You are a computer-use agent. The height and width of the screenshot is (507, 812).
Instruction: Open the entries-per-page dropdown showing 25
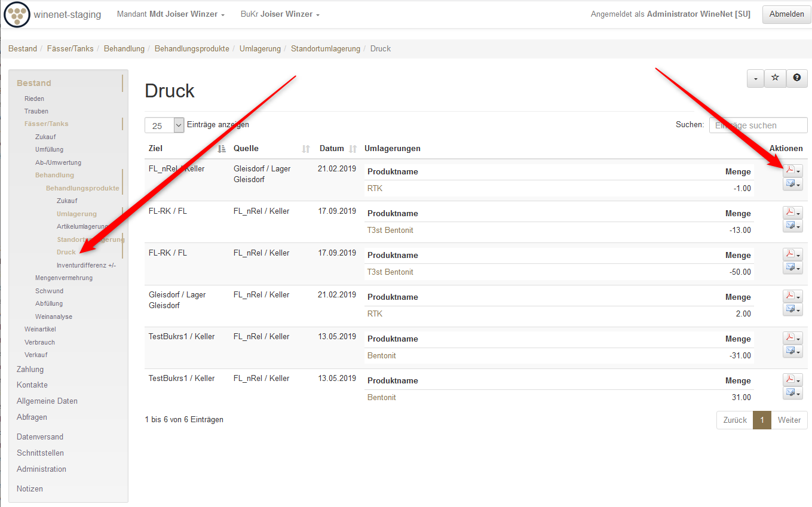point(164,125)
